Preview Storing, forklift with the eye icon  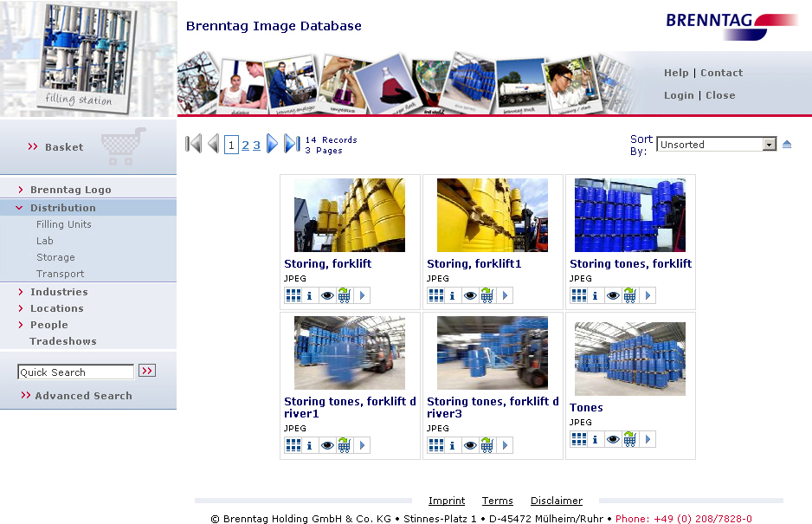pos(327,295)
